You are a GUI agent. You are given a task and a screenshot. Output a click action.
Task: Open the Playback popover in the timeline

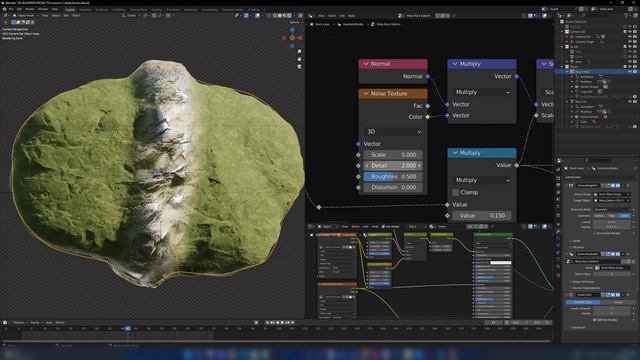[19, 322]
